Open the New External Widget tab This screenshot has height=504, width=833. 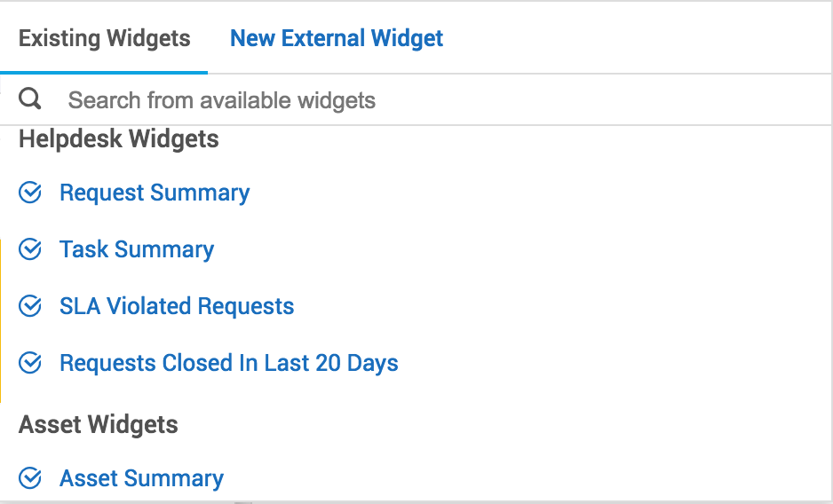click(x=337, y=38)
